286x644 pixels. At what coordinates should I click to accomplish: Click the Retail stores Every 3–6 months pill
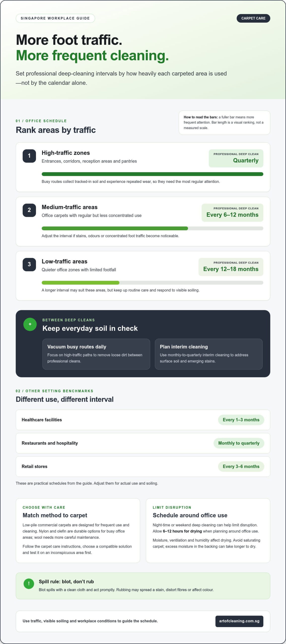tap(241, 466)
